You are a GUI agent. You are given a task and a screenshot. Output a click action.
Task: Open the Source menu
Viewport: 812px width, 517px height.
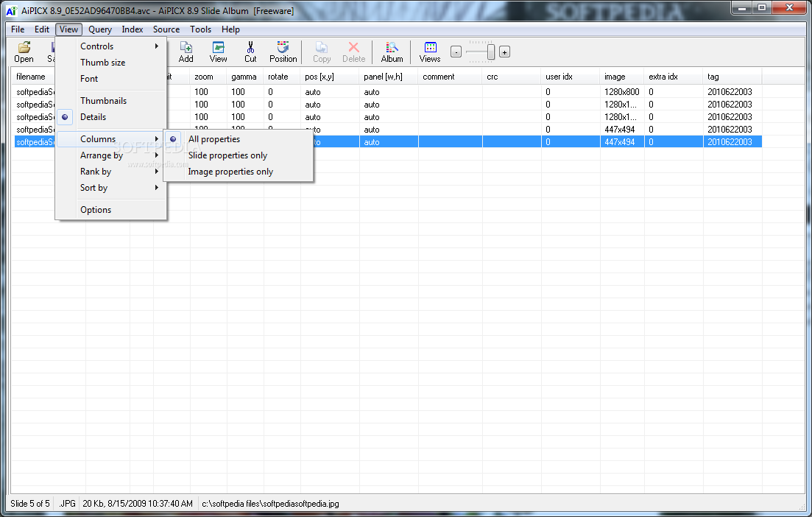point(166,29)
